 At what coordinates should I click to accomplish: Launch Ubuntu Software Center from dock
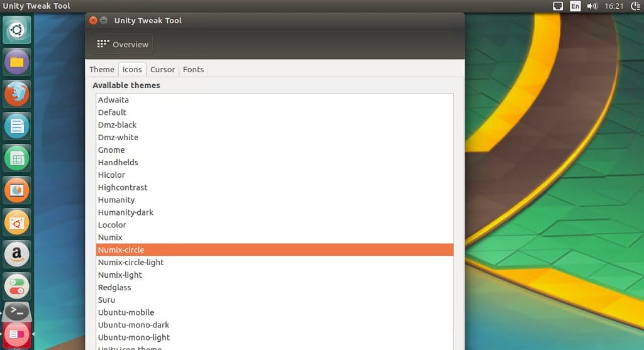pyautogui.click(x=17, y=222)
